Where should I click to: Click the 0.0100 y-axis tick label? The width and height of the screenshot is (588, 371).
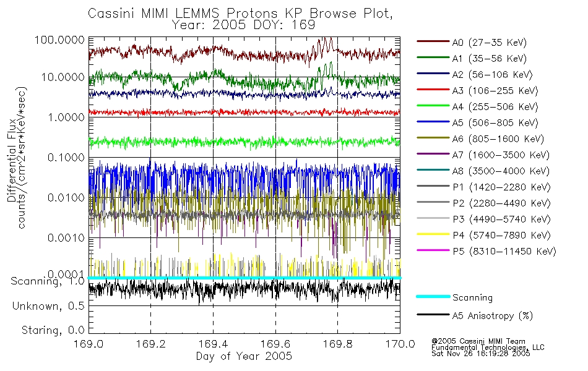point(66,197)
